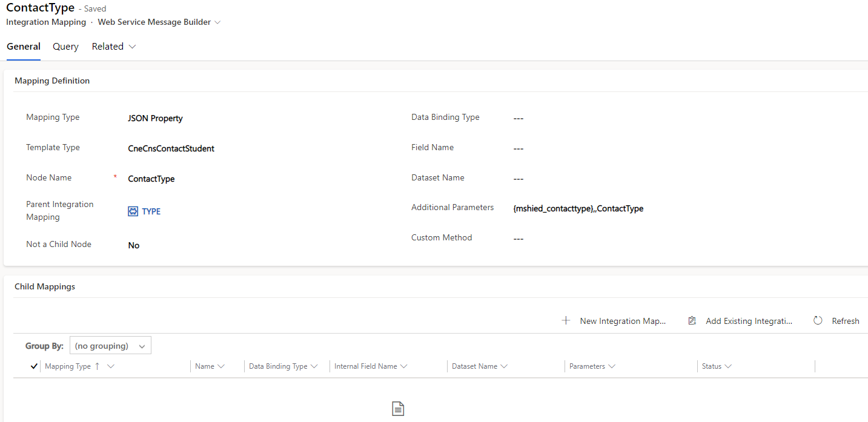Image resolution: width=868 pixels, height=422 pixels.
Task: Click Additional Parameters value {mshied_contacttype},,ContactType
Action: point(578,208)
